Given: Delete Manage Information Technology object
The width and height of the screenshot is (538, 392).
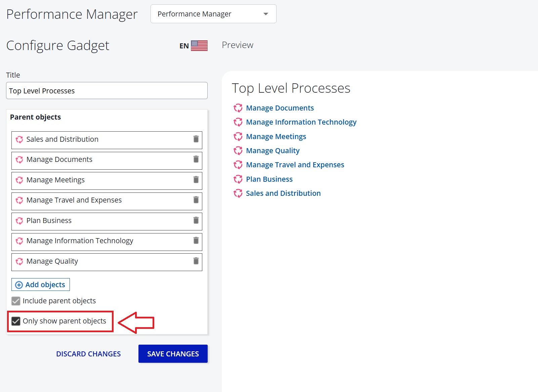Looking at the screenshot, I should (196, 241).
